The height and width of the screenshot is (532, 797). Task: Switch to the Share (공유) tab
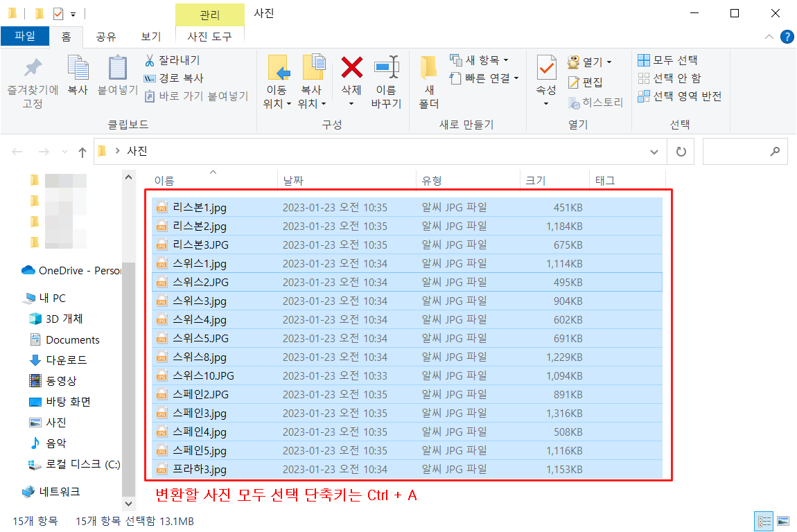point(106,37)
